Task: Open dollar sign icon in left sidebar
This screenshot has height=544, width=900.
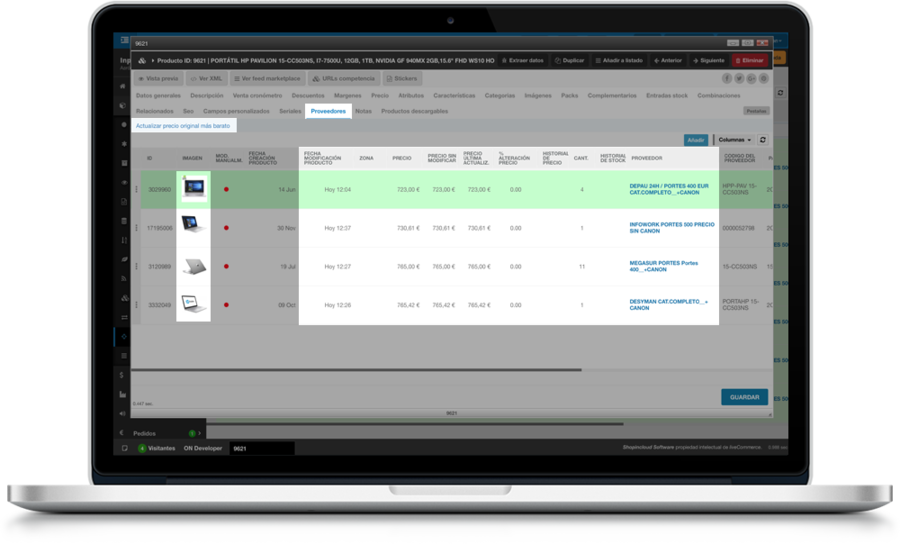Action: point(122,375)
